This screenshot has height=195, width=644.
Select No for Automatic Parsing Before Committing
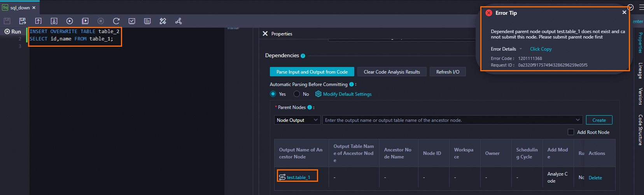click(297, 94)
